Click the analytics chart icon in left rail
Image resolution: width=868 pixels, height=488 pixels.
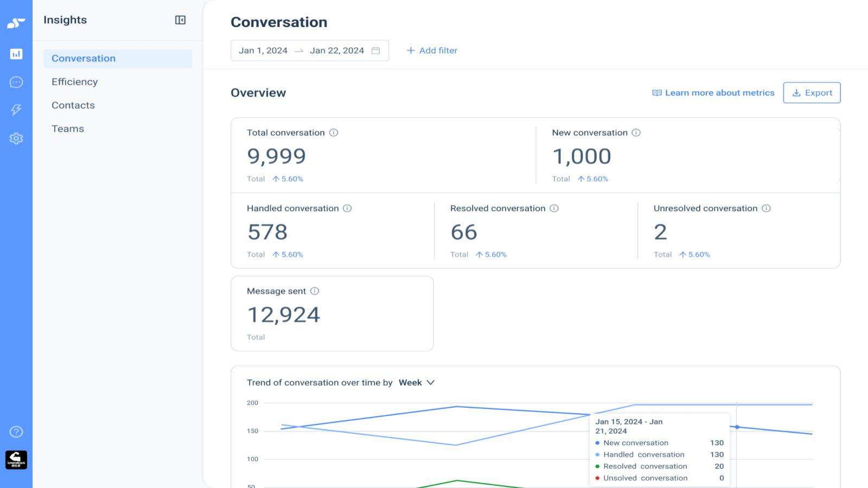point(16,54)
